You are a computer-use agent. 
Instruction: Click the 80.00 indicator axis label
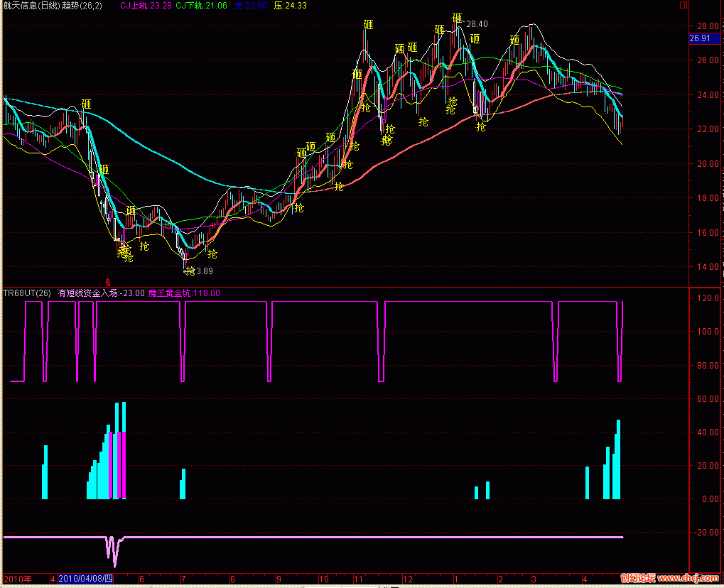pyautogui.click(x=708, y=365)
